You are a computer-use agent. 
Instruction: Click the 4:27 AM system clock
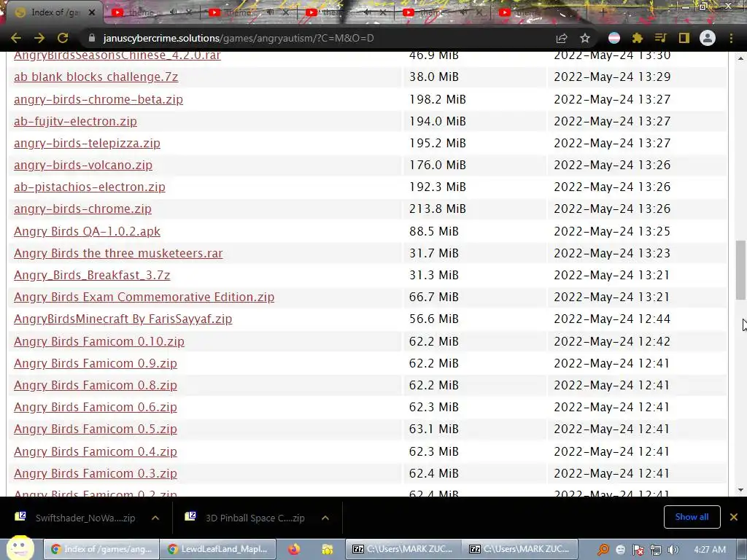coord(709,550)
